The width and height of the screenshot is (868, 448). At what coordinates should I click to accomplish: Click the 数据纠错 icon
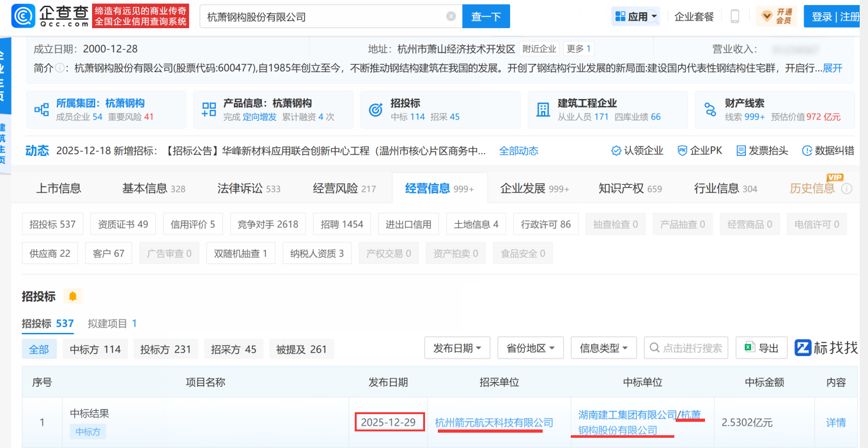point(807,151)
